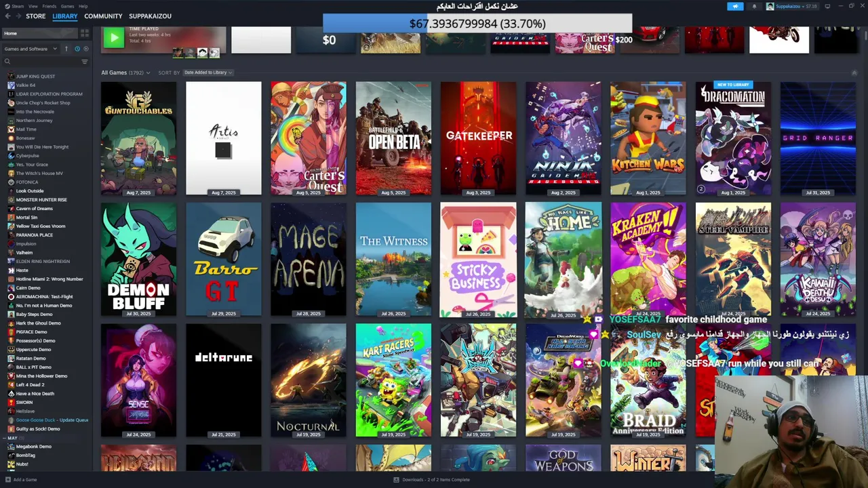Open the Kitchen Wars cover
The width and height of the screenshot is (868, 488).
pyautogui.click(x=648, y=138)
